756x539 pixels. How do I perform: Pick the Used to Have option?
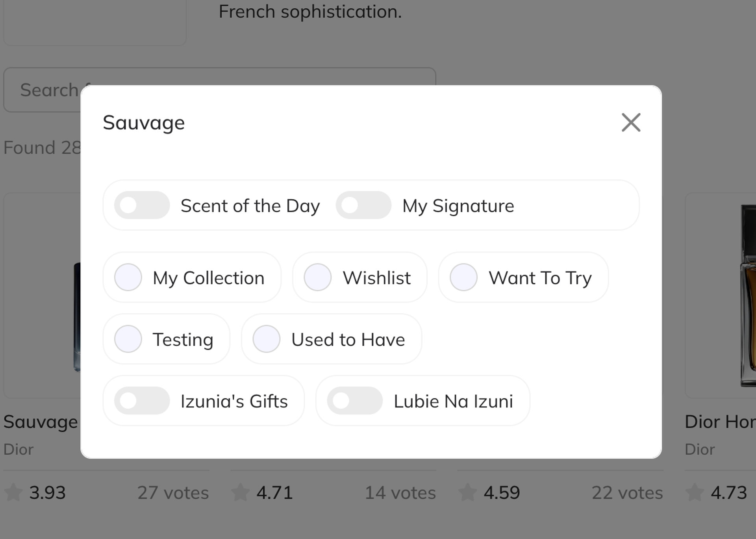coord(267,339)
